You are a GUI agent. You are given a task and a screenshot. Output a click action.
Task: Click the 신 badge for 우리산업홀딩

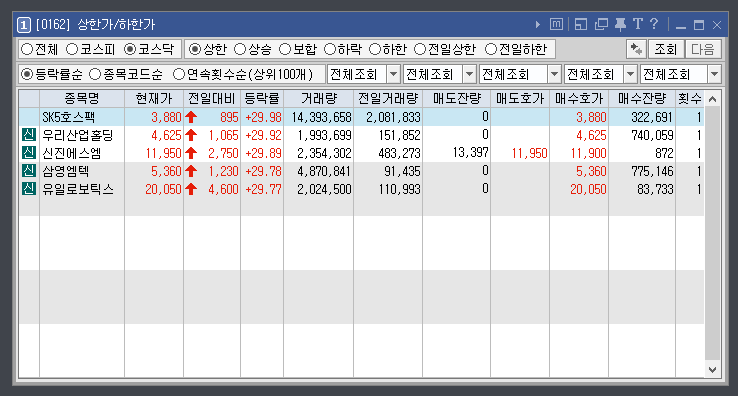(29, 135)
